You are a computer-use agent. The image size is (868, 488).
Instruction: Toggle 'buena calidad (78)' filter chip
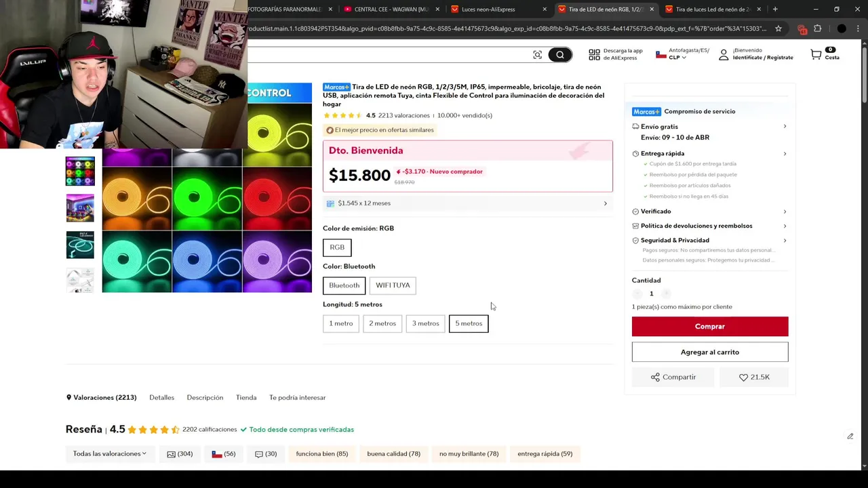click(393, 453)
